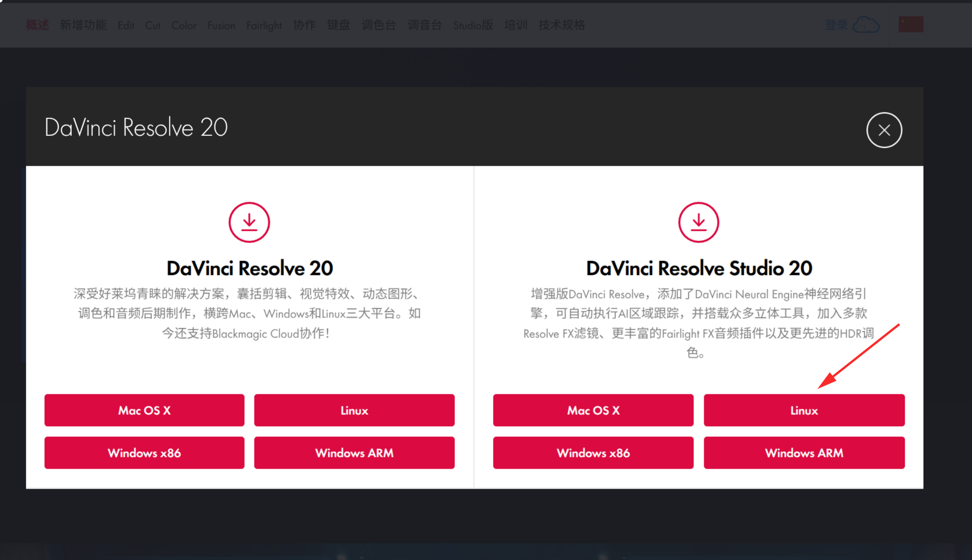This screenshot has height=560, width=972.
Task: Click the DaVinci Resolve Studio 20 download icon
Action: tap(699, 222)
